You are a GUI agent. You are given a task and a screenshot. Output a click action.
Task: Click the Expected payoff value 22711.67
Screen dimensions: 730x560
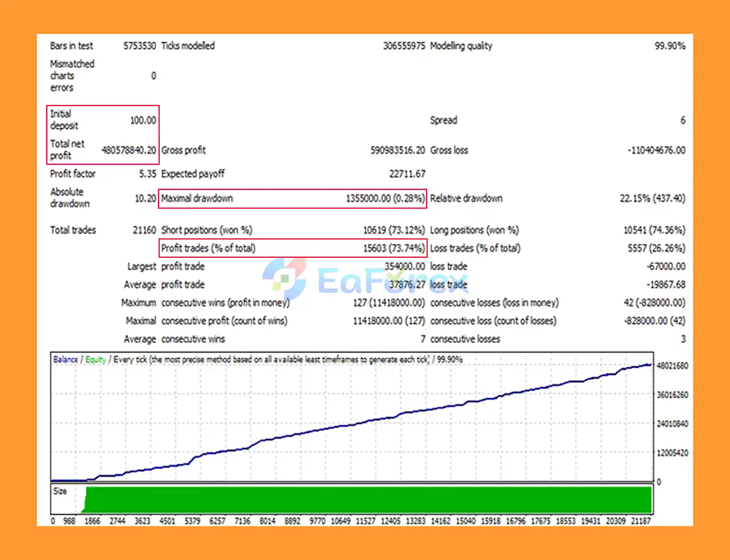click(x=407, y=174)
